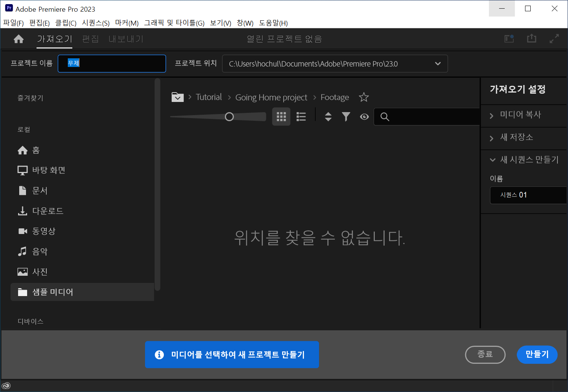Click the project name input field
568x392 pixels.
click(112, 64)
